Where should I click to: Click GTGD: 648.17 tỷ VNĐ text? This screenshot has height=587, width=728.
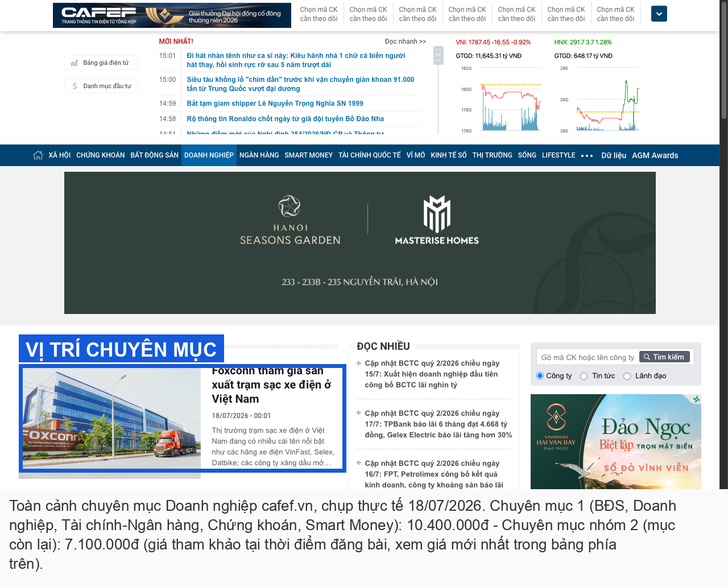tap(584, 56)
